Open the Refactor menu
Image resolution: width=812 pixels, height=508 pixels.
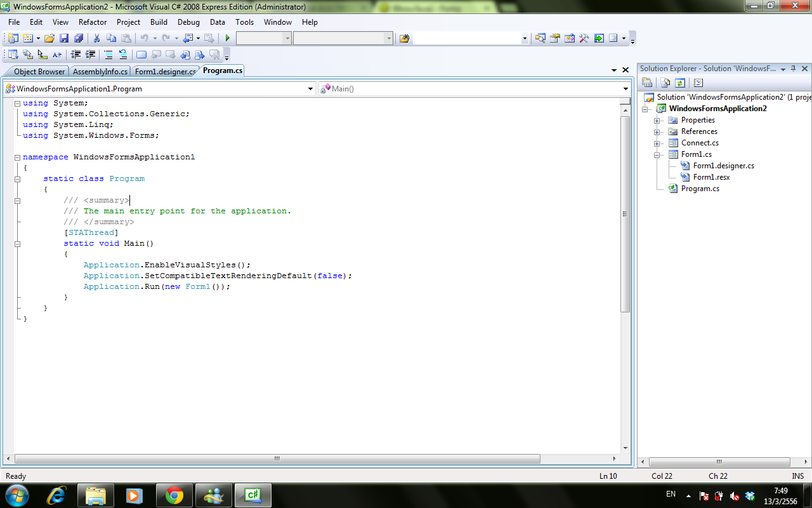tap(93, 22)
